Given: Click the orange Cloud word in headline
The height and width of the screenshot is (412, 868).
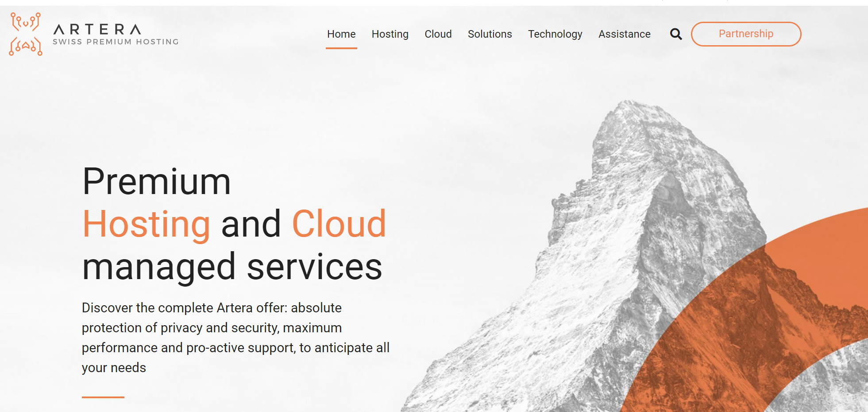Looking at the screenshot, I should click(x=339, y=224).
